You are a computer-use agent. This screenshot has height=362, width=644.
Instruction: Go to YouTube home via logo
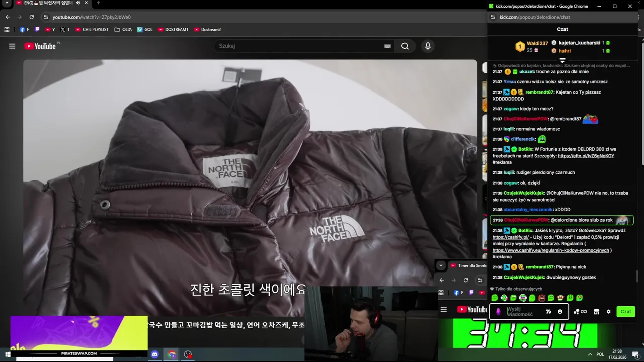click(40, 46)
